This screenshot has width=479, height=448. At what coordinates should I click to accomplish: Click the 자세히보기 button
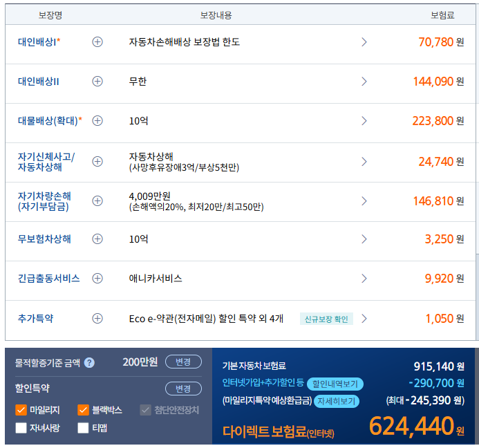[x=337, y=401]
